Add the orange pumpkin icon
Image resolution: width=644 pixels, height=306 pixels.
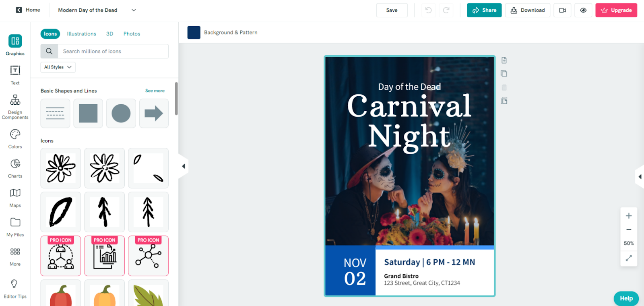pos(105,294)
